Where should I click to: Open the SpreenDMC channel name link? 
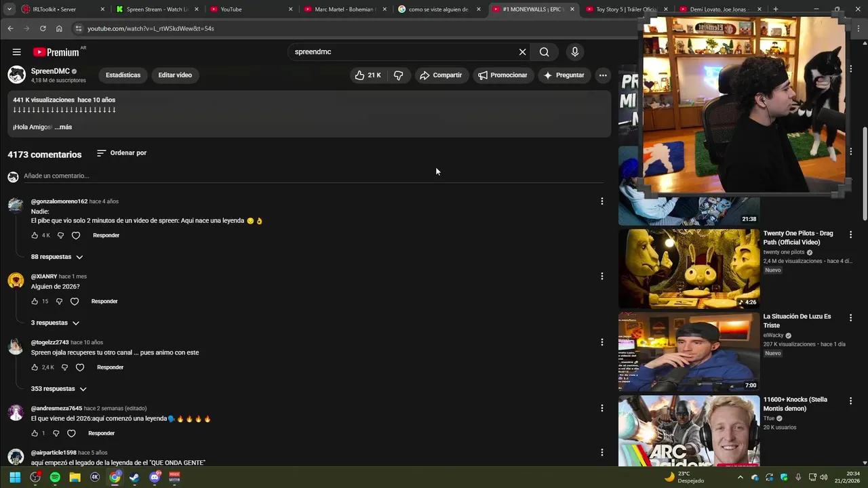pos(50,71)
